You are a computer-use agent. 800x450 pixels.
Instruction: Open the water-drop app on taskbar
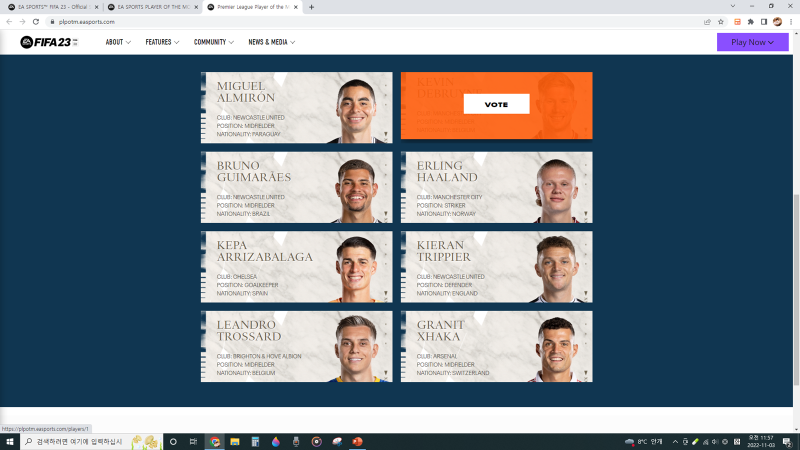[276, 442]
